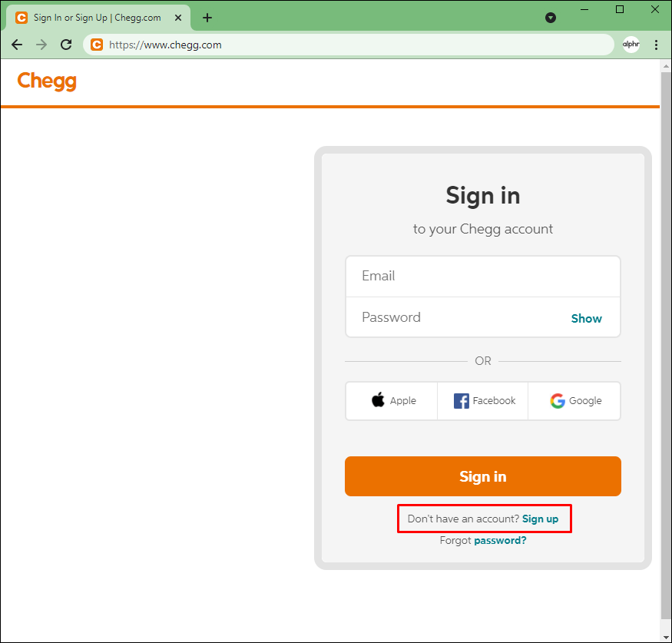
Task: Sign in with Facebook
Action: 483,401
